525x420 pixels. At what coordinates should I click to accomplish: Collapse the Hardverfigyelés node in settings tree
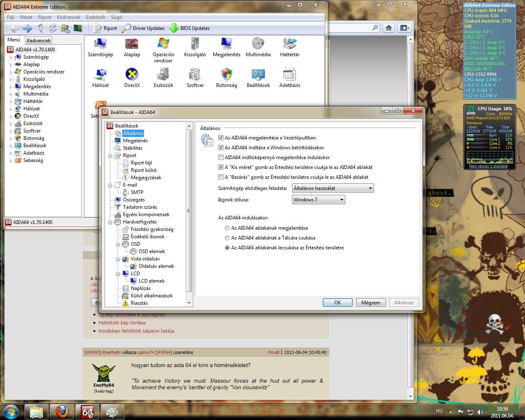(x=110, y=222)
